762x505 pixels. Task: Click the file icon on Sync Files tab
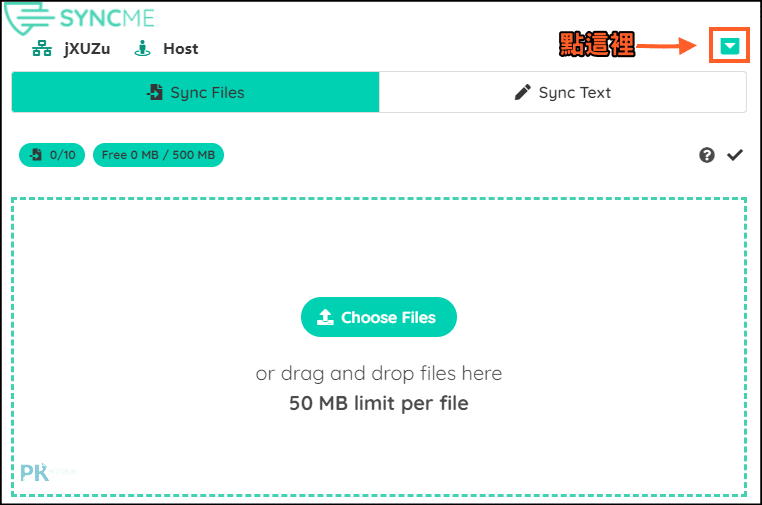click(x=155, y=92)
